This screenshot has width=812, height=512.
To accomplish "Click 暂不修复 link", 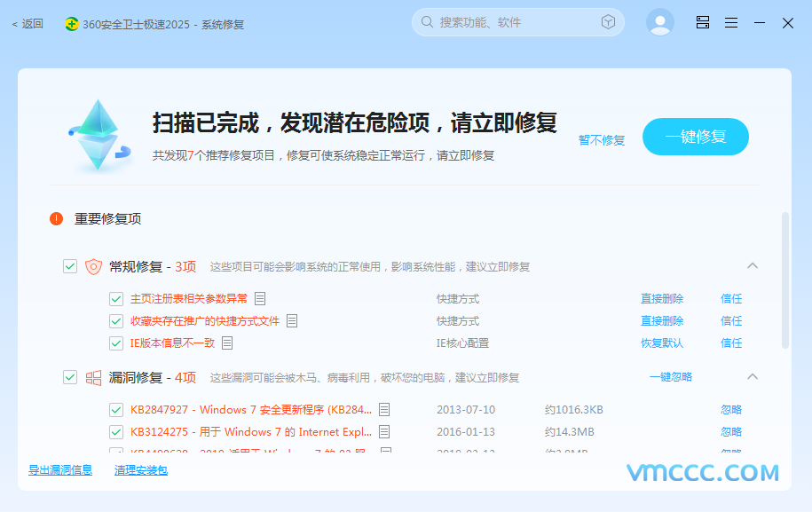I will [x=602, y=140].
